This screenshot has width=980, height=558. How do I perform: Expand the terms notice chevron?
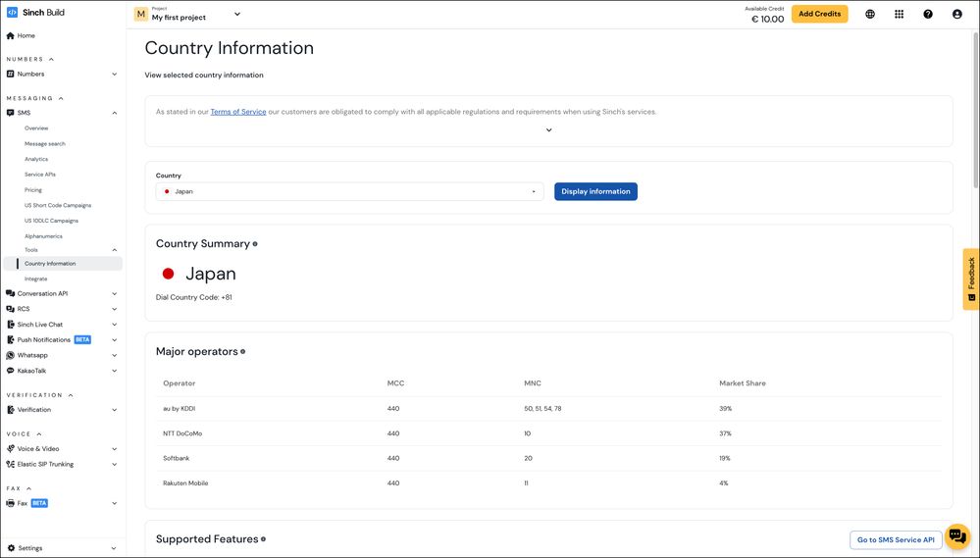(548, 130)
